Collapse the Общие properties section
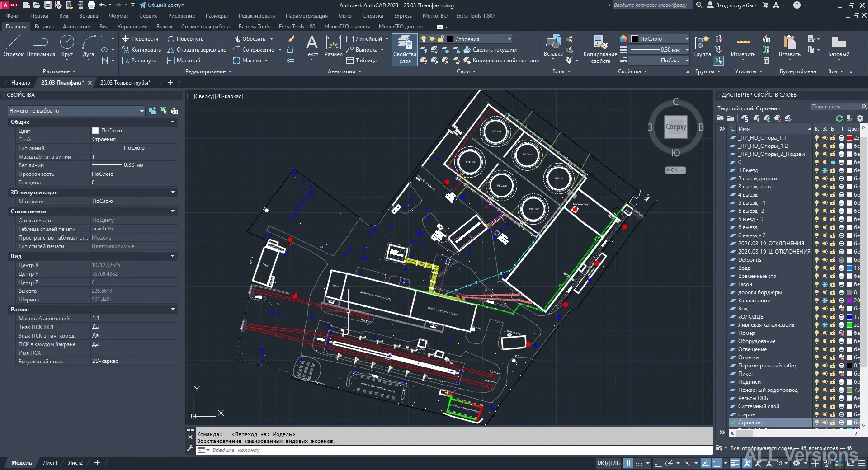 point(173,122)
